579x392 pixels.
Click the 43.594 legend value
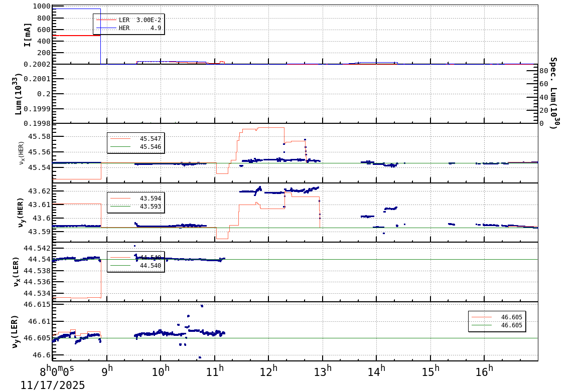click(x=151, y=199)
